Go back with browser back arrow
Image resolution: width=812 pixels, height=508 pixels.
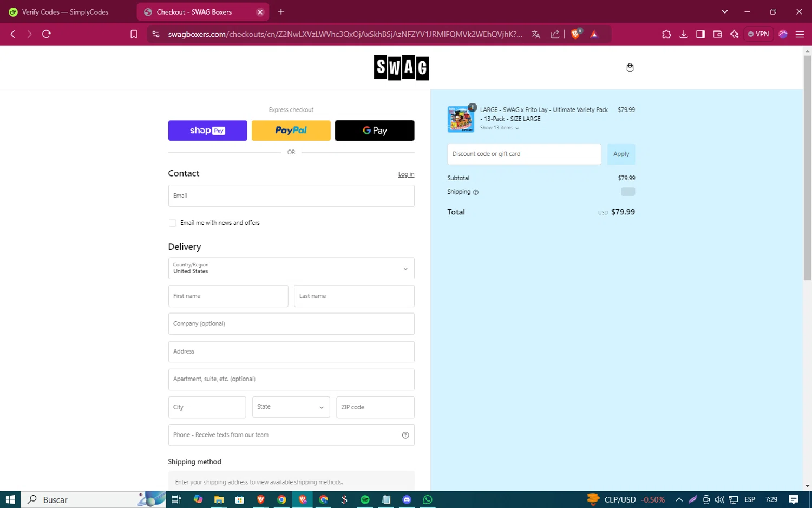click(13, 34)
